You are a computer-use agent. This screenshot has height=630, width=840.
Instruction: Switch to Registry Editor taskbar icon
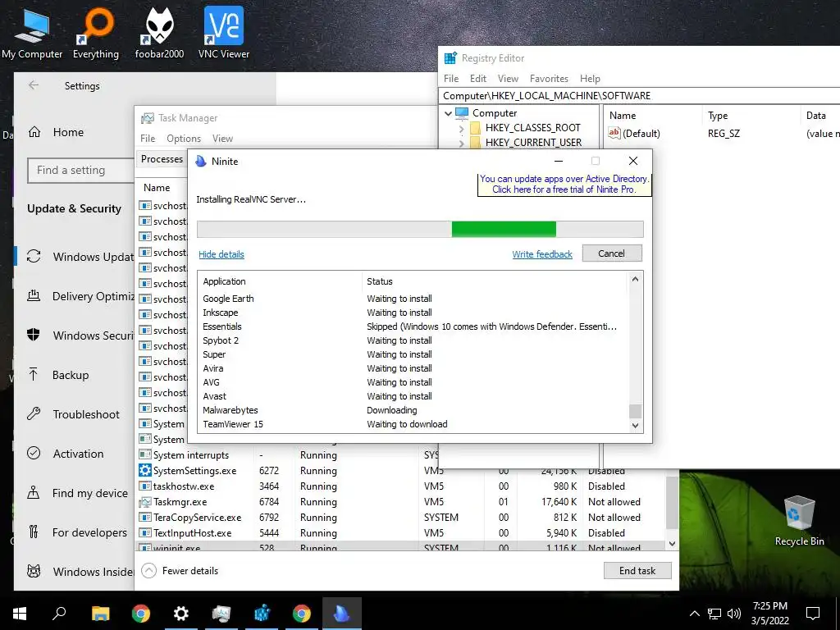pyautogui.click(x=262, y=614)
